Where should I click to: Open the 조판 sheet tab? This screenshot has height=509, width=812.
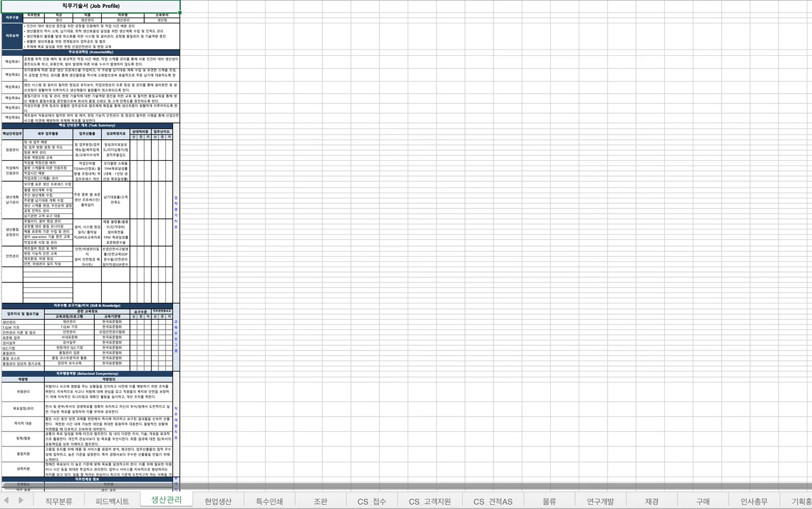[x=320, y=501]
